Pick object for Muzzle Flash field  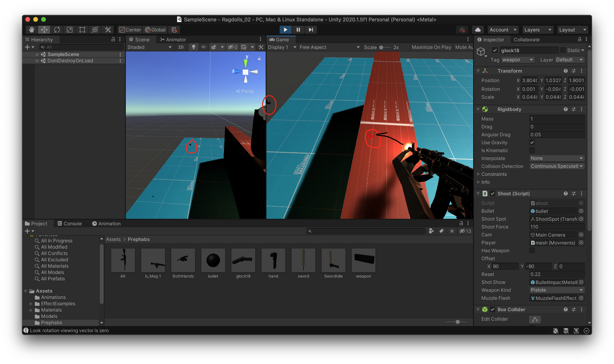click(581, 298)
